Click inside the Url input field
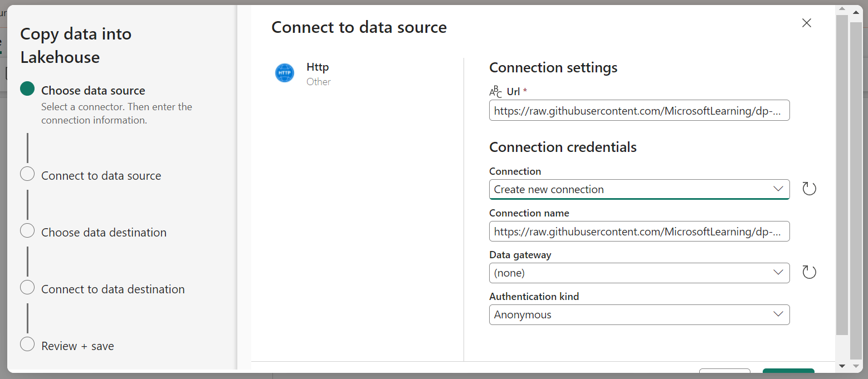The image size is (868, 379). [x=639, y=110]
